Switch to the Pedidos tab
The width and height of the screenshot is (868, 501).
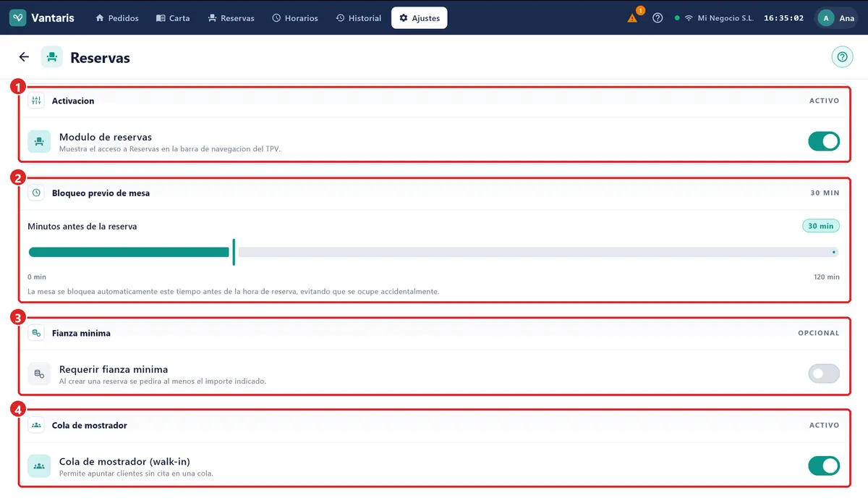coord(117,18)
